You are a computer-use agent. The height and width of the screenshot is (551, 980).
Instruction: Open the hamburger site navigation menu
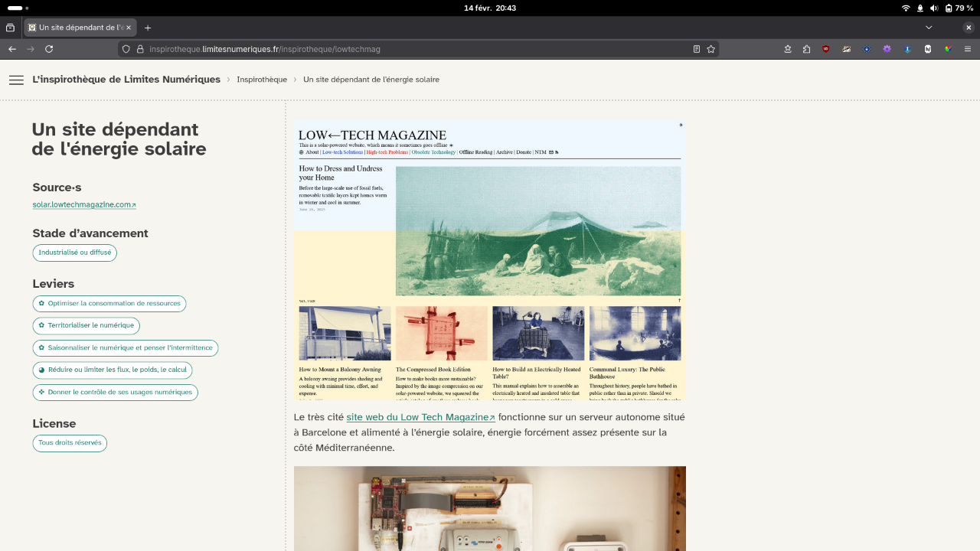16,80
